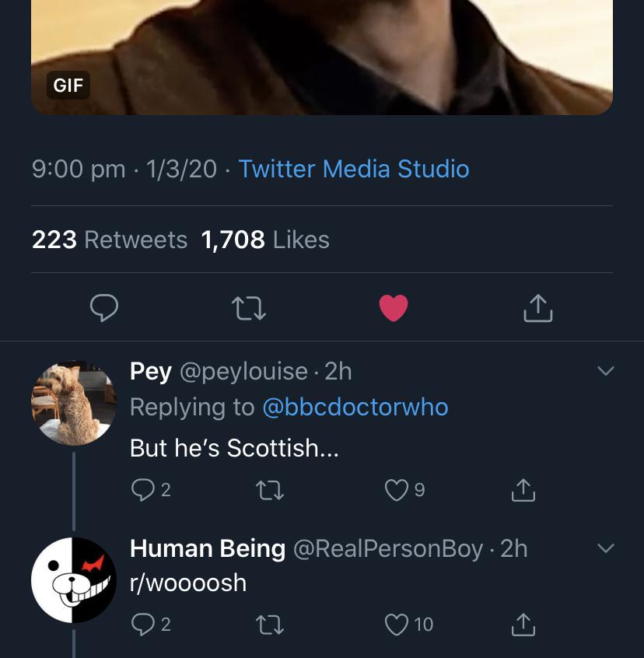Reply to the main tweet
This screenshot has height=658, width=644.
tap(104, 308)
